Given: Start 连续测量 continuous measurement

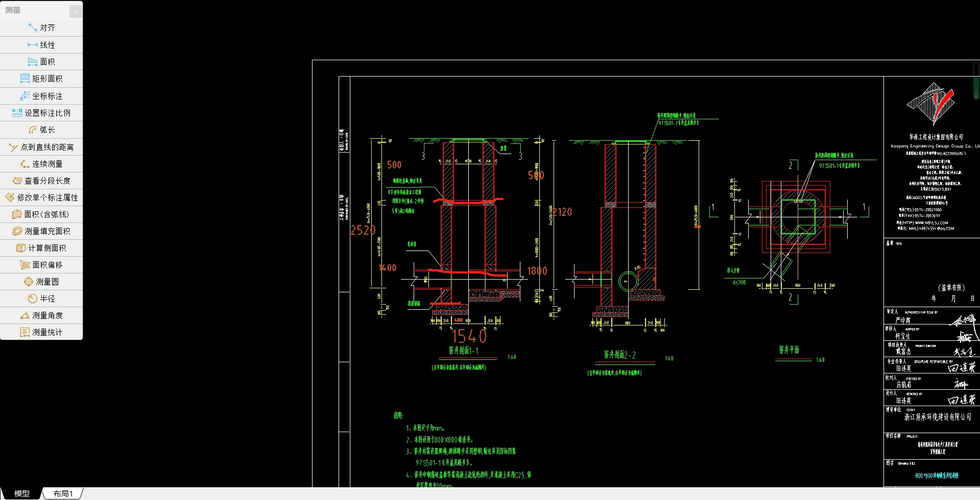Looking at the screenshot, I should click(41, 164).
